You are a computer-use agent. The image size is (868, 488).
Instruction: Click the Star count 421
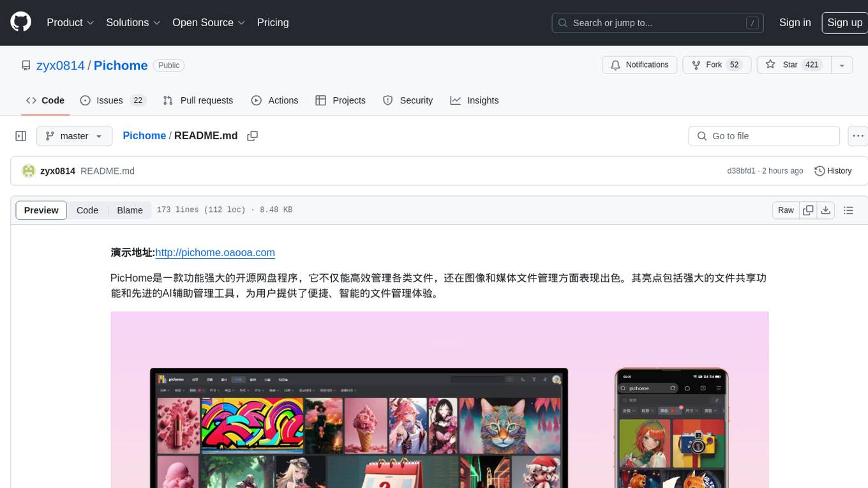[812, 65]
